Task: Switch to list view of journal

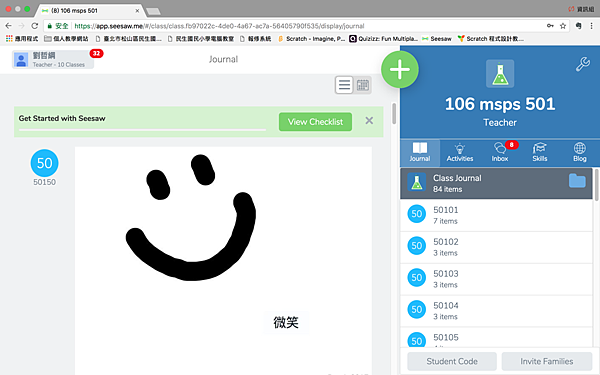Action: pos(344,85)
